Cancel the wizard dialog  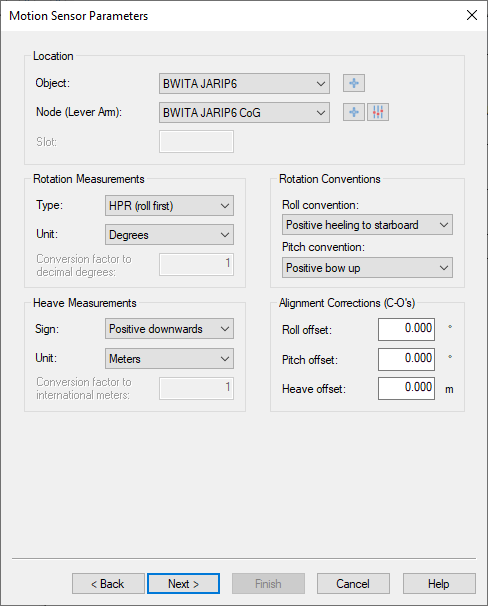tap(353, 584)
